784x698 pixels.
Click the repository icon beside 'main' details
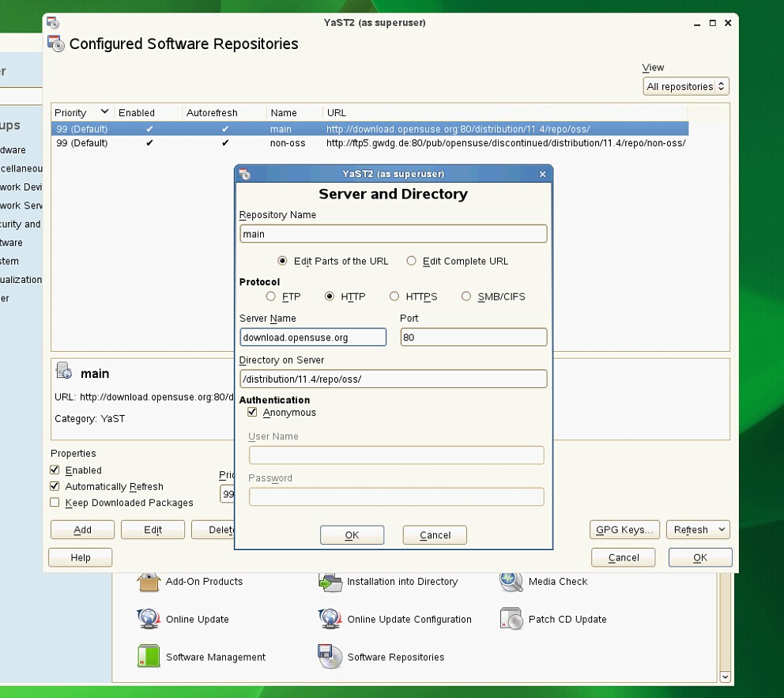pos(64,371)
